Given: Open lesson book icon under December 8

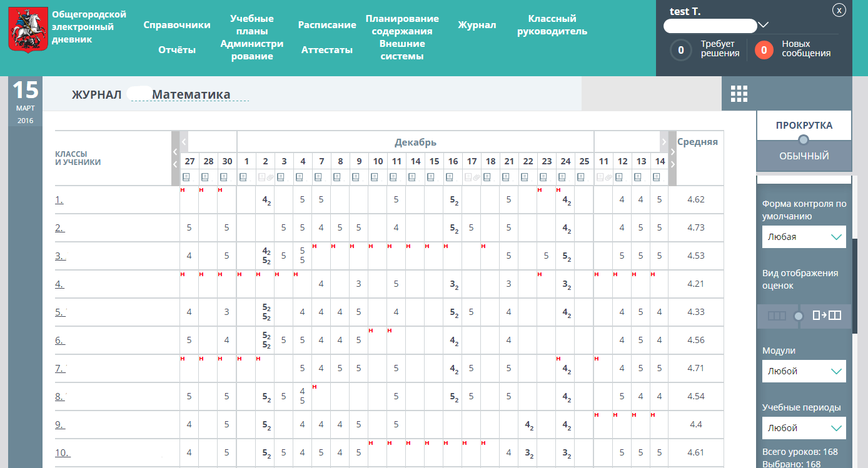Looking at the screenshot, I should click(x=337, y=177).
